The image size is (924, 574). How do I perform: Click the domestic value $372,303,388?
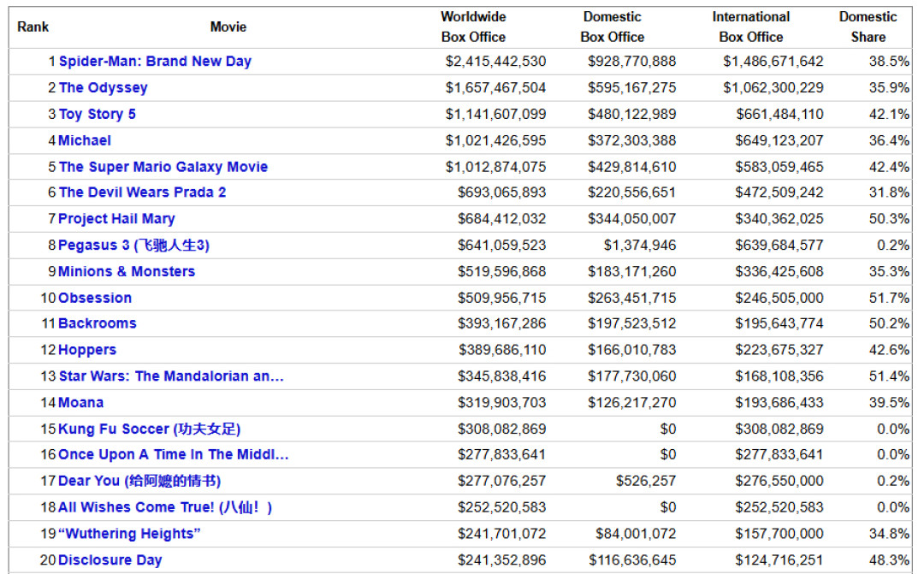point(631,141)
